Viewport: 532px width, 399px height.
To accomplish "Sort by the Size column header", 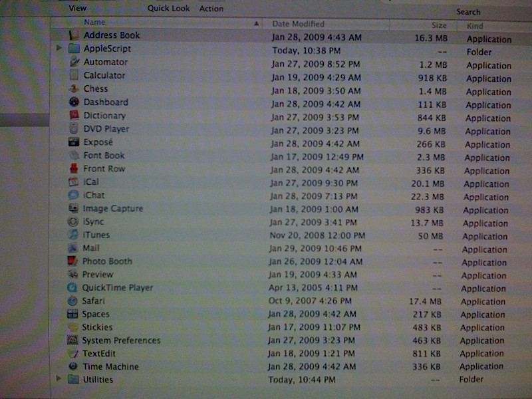I will (x=439, y=25).
